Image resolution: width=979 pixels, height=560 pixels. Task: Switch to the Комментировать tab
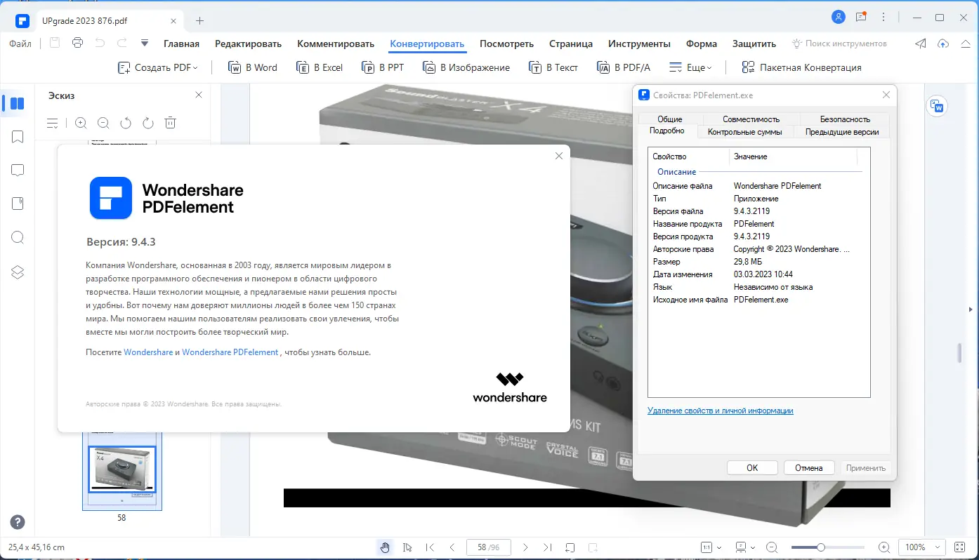[336, 44]
